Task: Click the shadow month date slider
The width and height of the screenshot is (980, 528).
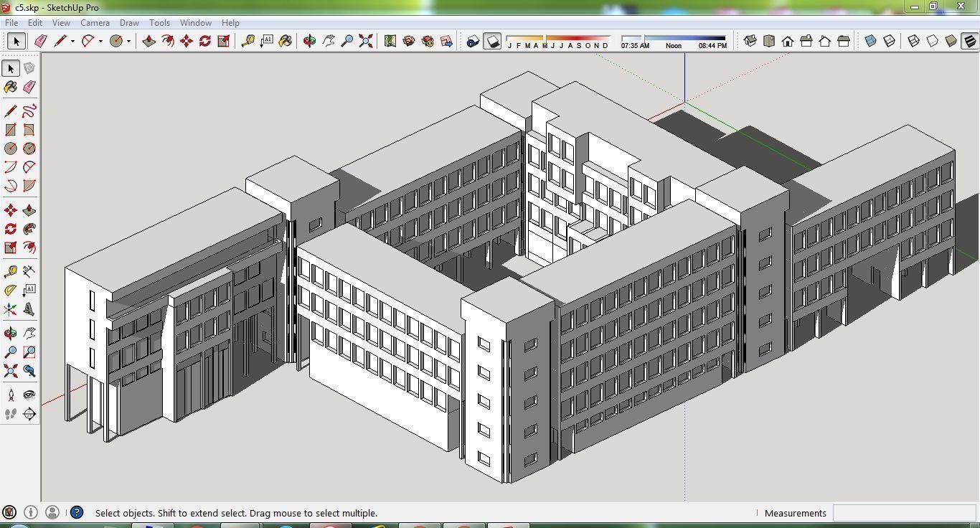Action: [557, 37]
